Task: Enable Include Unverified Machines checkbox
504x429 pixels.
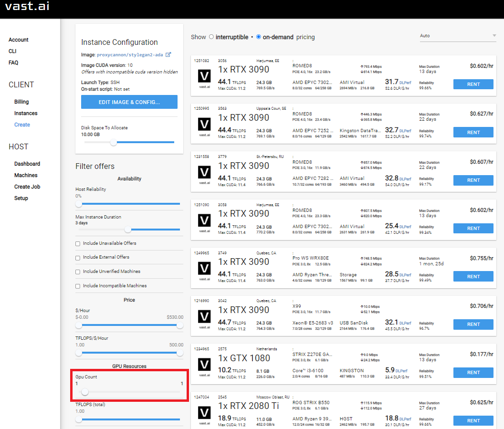Action: [78, 272]
